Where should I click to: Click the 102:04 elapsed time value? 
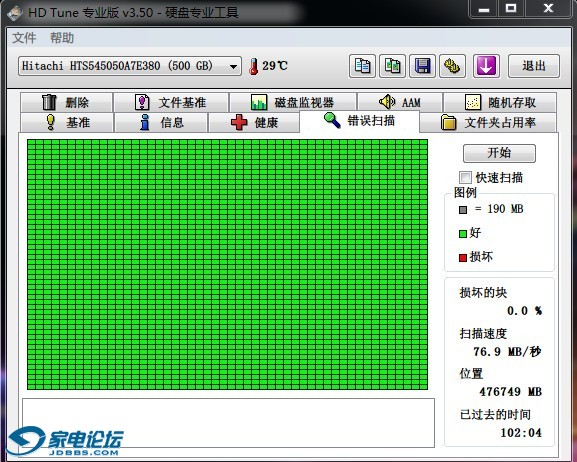pyautogui.click(x=521, y=433)
